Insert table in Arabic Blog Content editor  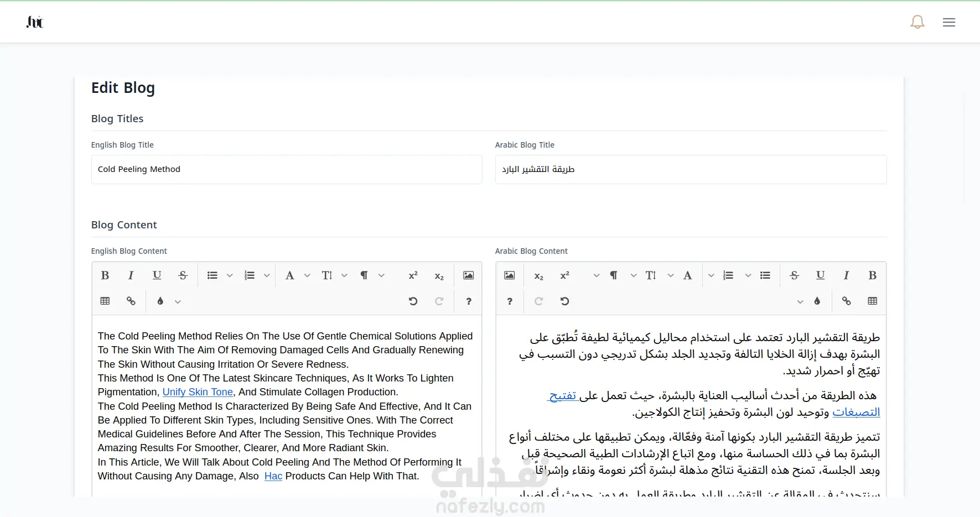(873, 301)
